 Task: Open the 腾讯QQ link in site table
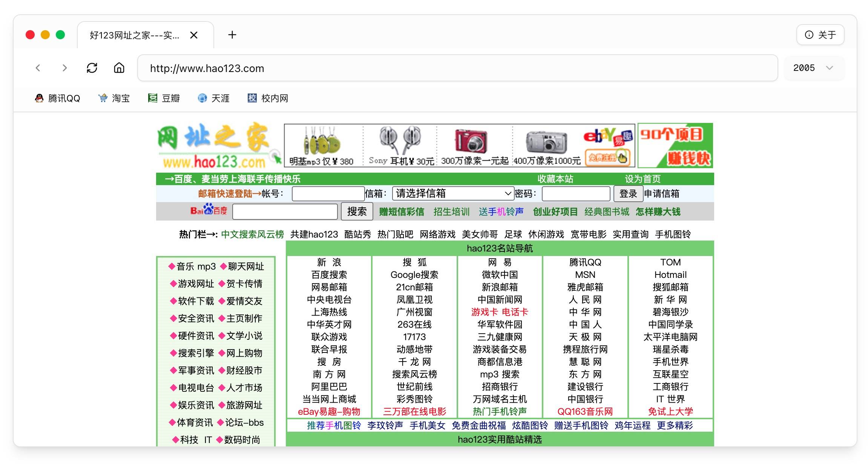pos(585,262)
